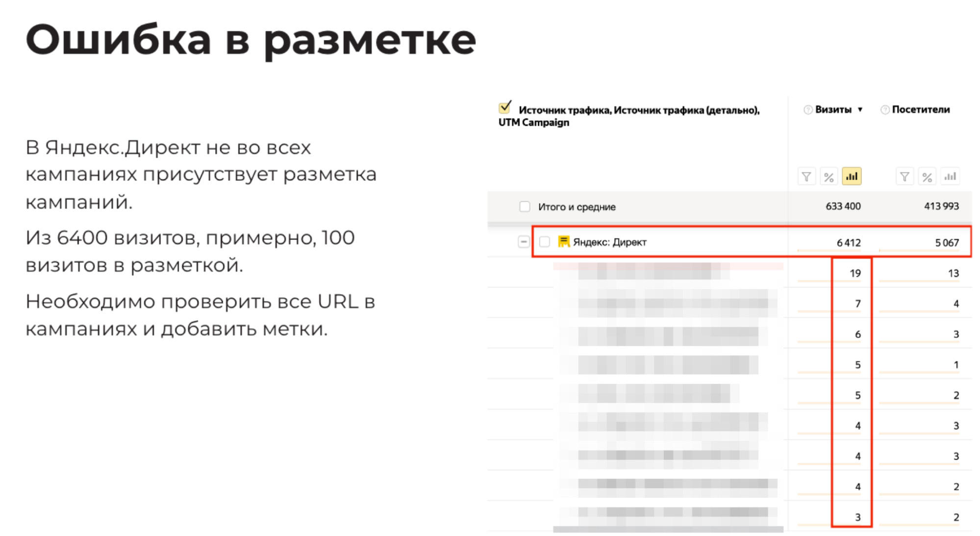Toggle percent view icon under Посетители
Image resolution: width=980 pixels, height=536 pixels.
click(x=927, y=177)
